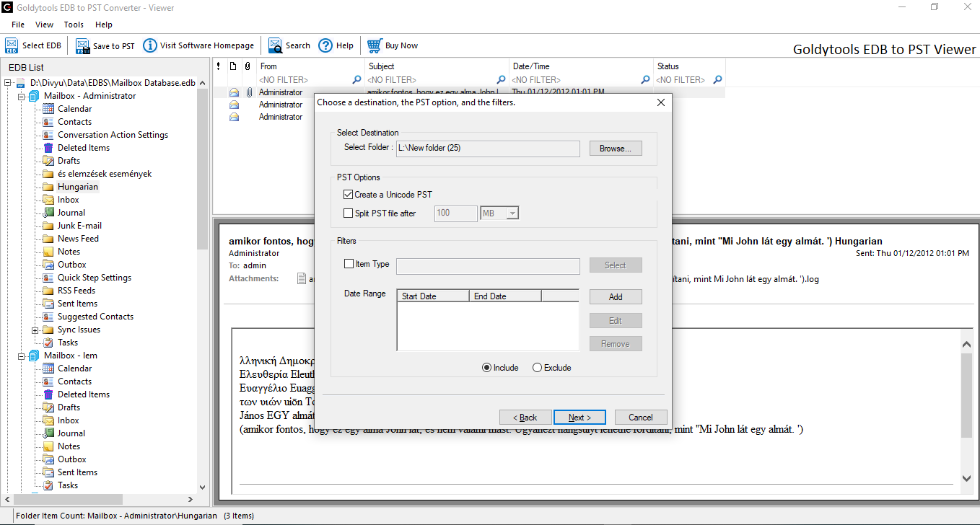This screenshot has height=525, width=980.
Task: Click filter search icon in Status column
Action: click(717, 80)
